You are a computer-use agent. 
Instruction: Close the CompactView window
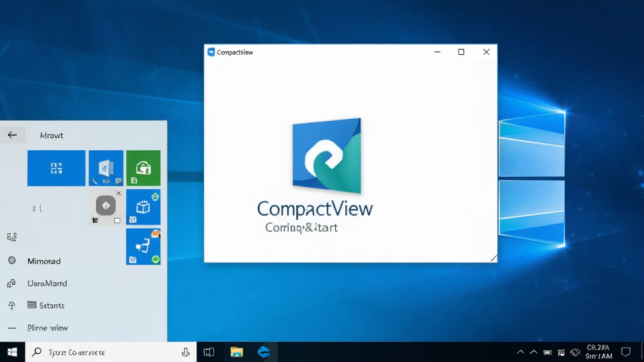[x=486, y=52]
